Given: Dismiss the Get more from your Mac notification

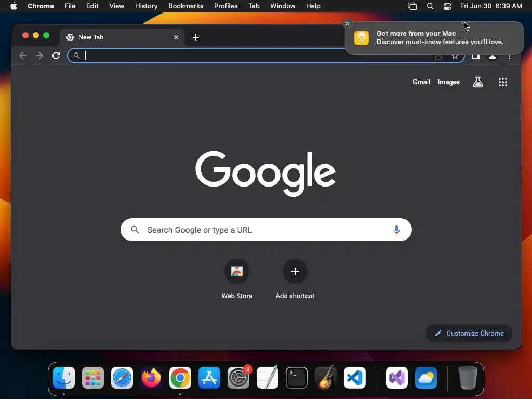Looking at the screenshot, I should click(347, 23).
